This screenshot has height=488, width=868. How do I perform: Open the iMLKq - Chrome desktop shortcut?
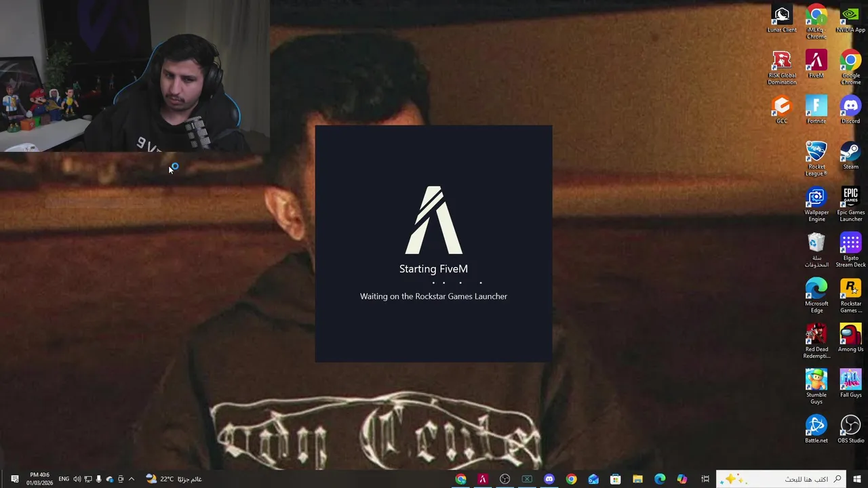(x=816, y=22)
